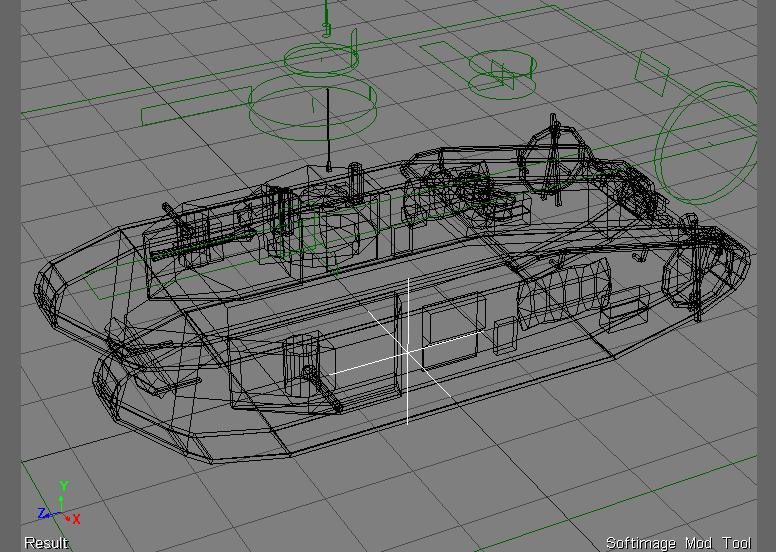
Task: Click the XYZ axis orientation gizmo
Action: [x=60, y=503]
